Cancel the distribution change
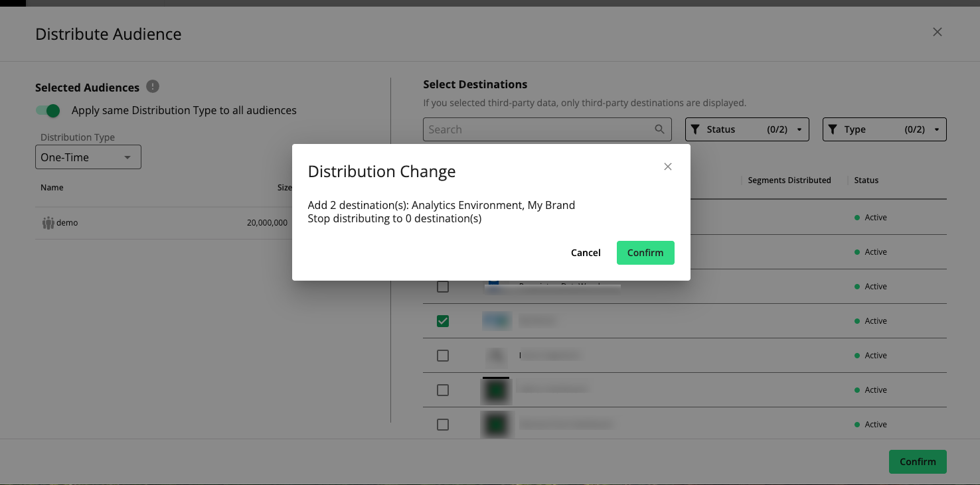This screenshot has width=980, height=485. coord(585,252)
